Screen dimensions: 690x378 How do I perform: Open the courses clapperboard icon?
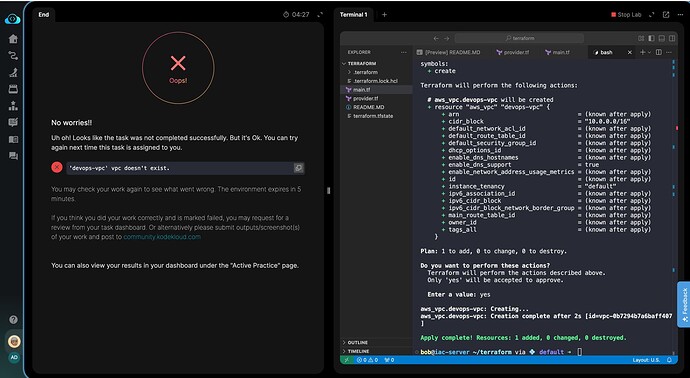click(x=13, y=89)
